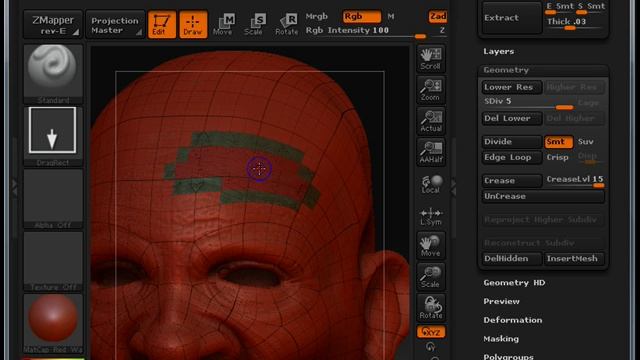Activate the Edit mode button
This screenshot has width=640, height=360.
point(162,24)
